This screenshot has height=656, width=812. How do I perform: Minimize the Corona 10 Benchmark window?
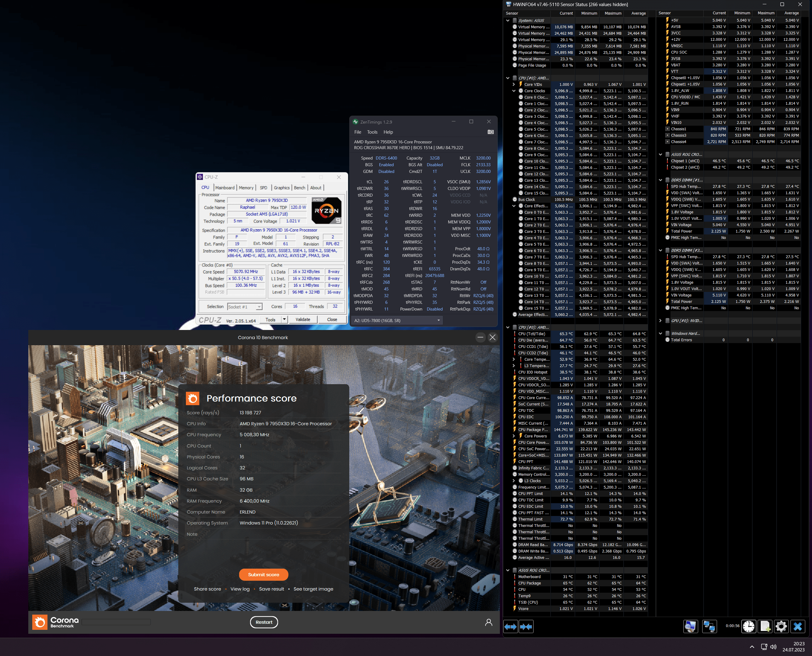tap(480, 337)
